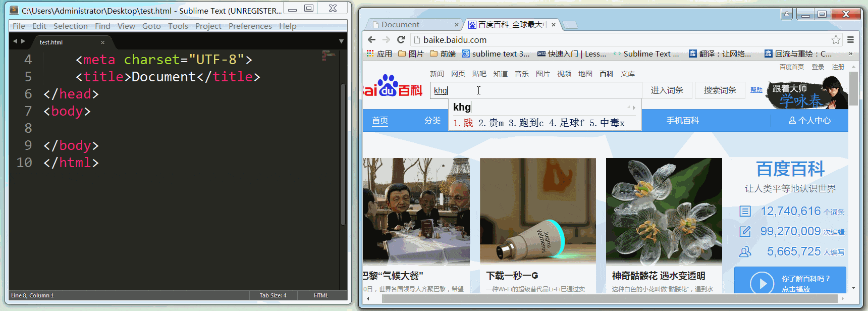Open a new tab in Chrome
The width and height of the screenshot is (868, 311).
pyautogui.click(x=570, y=25)
